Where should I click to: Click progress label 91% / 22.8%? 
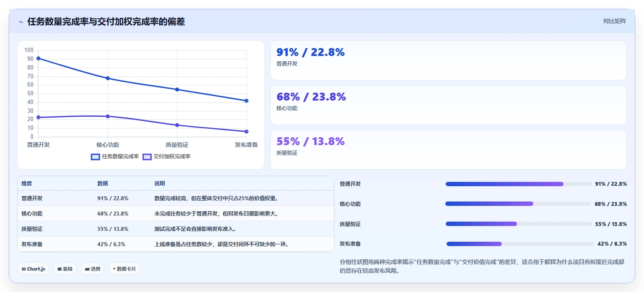(x=611, y=184)
